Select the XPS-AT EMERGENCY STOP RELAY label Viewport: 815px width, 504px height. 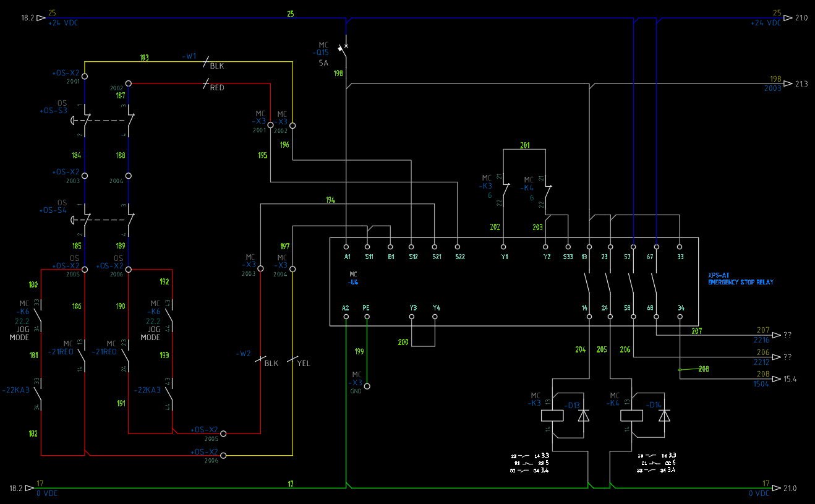click(741, 278)
